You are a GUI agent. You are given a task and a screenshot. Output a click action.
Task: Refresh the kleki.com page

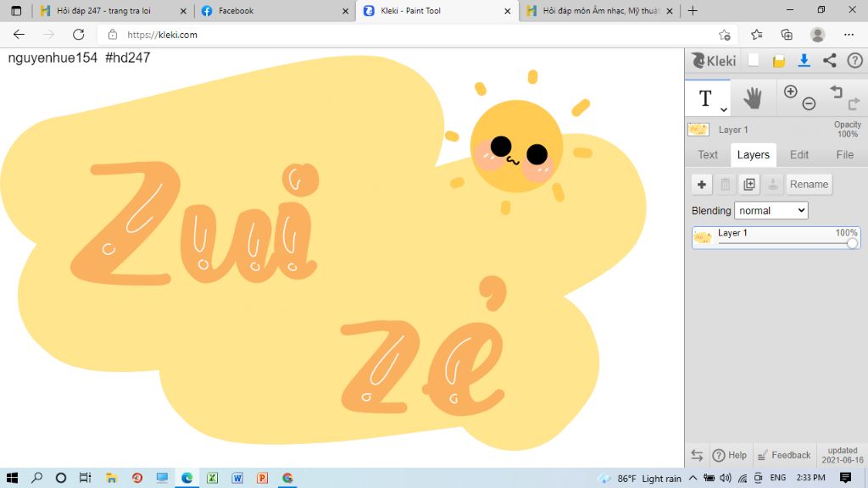coord(79,34)
